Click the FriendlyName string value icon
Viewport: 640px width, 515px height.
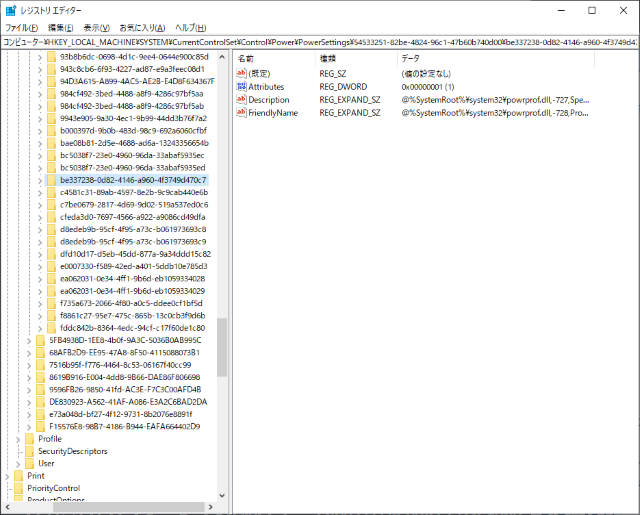240,113
